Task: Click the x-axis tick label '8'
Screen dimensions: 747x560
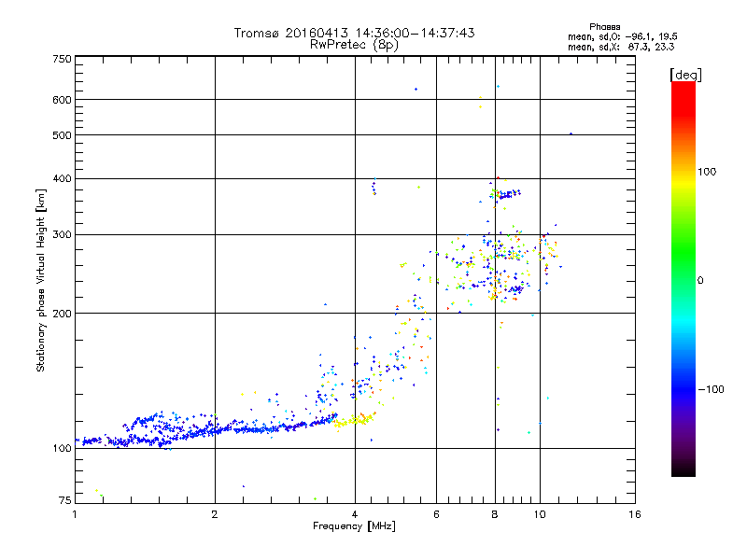Action: (x=495, y=514)
